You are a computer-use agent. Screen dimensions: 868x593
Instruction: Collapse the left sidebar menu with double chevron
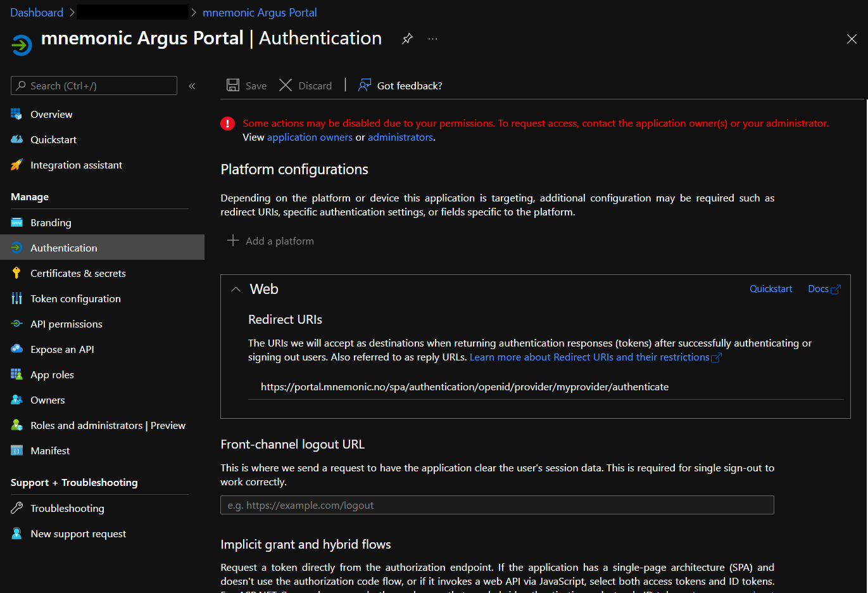point(192,86)
